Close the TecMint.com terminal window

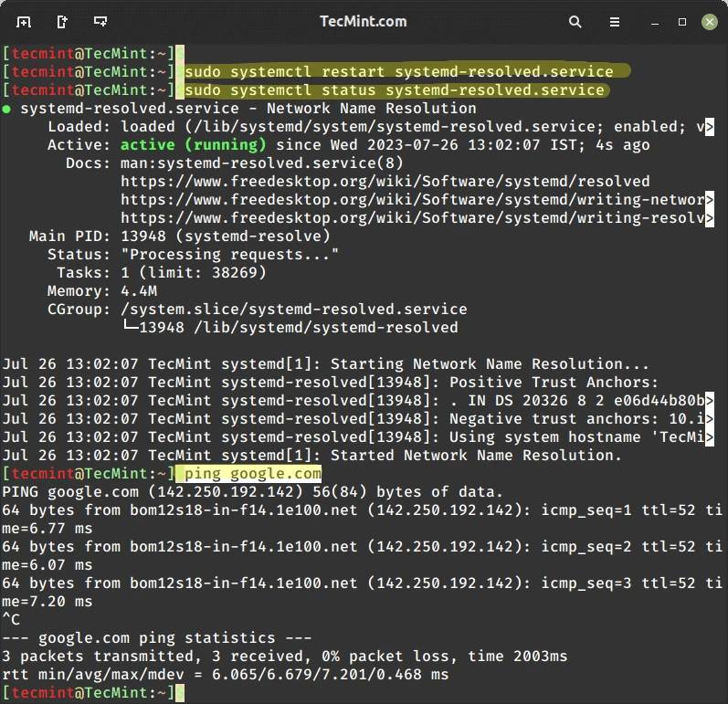pyautogui.click(x=709, y=22)
